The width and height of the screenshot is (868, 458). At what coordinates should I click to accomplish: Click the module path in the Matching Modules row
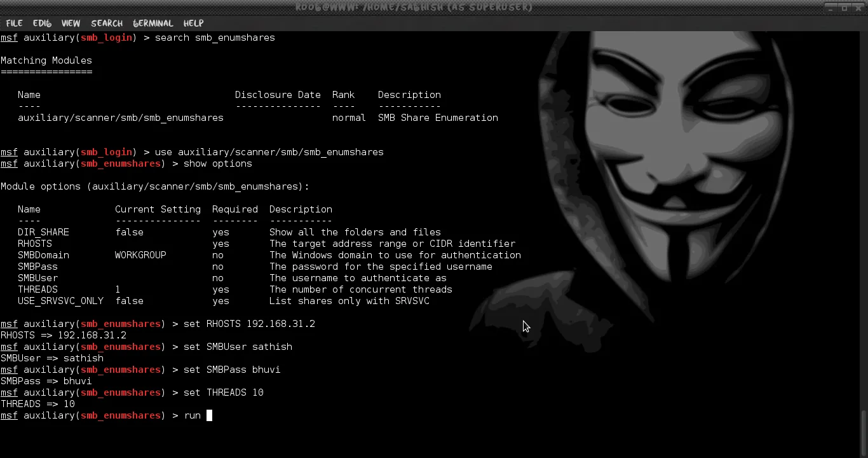point(121,118)
